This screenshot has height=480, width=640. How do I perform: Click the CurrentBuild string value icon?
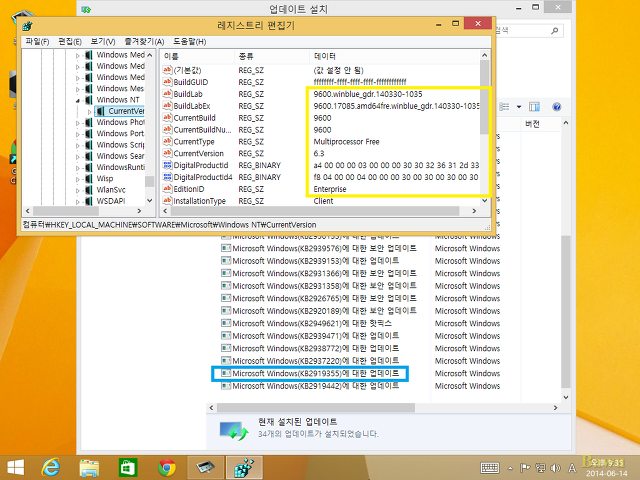[x=167, y=118]
